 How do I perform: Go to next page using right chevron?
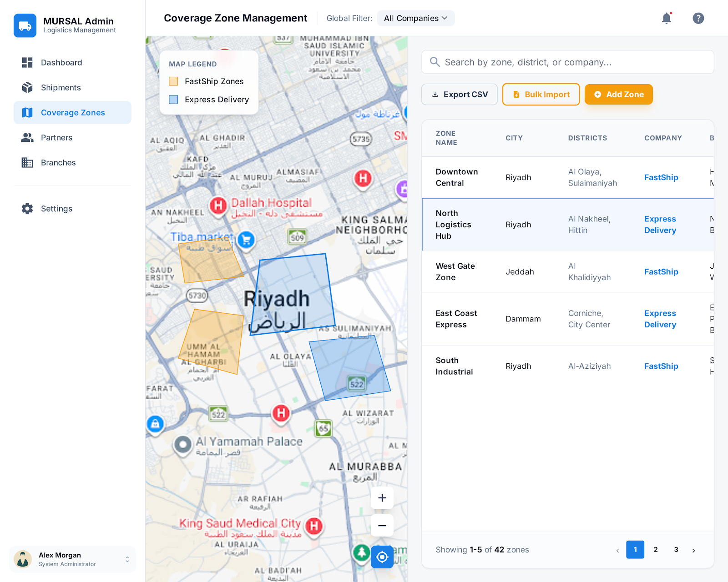pos(693,550)
